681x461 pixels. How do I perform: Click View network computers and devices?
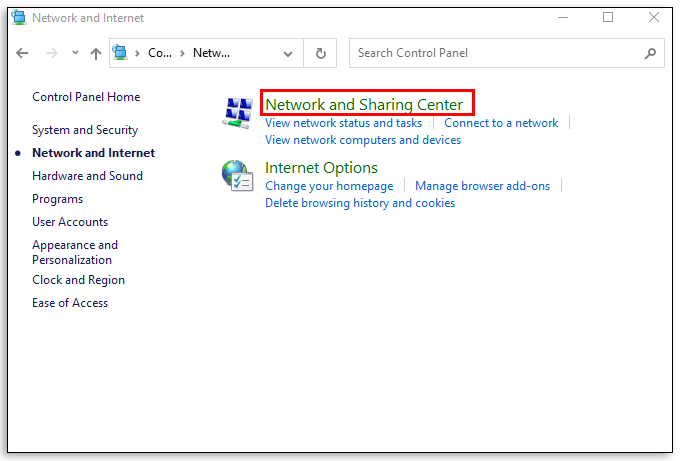(x=363, y=140)
